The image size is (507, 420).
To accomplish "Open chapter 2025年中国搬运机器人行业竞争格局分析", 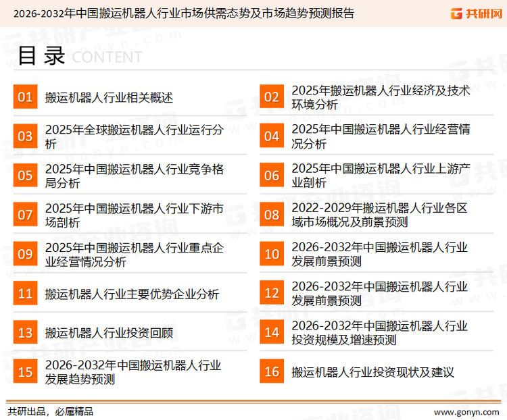I will click(x=135, y=176).
